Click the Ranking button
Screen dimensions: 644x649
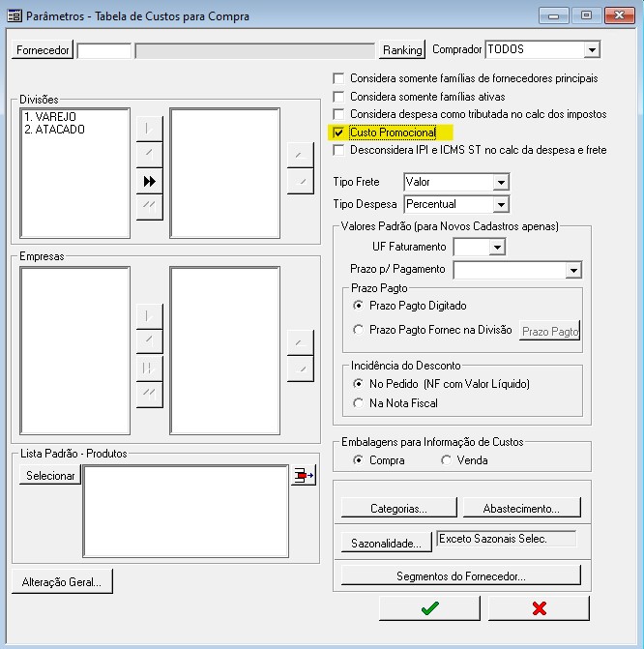[x=402, y=49]
